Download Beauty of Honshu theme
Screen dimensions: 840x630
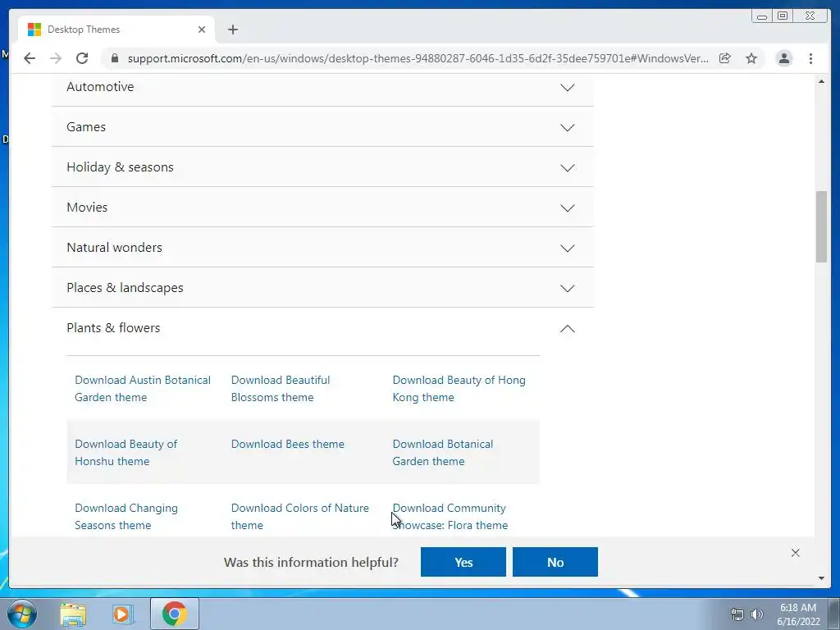tap(126, 453)
